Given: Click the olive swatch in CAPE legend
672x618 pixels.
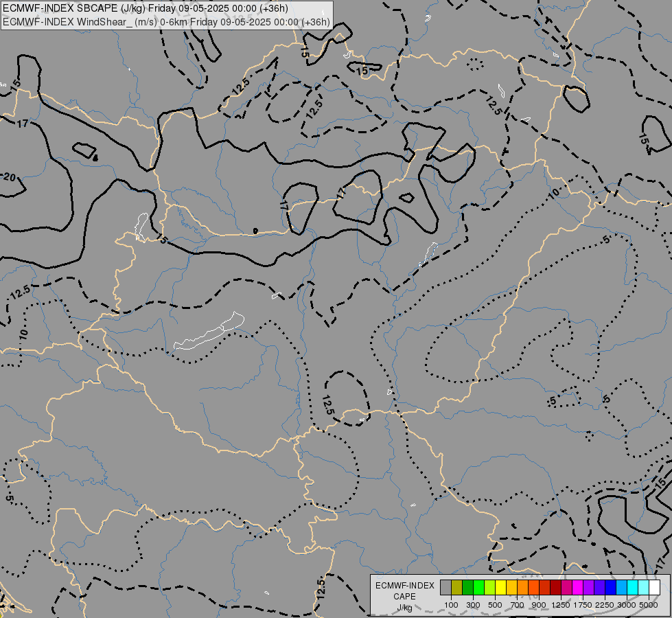Looking at the screenshot, I should [x=457, y=587].
